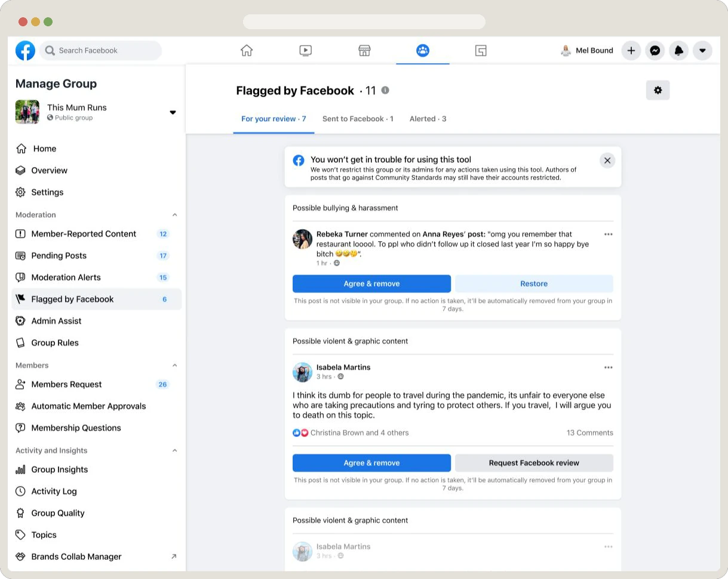This screenshot has height=579, width=728.
Task: Open Group Quality
Action: click(96, 513)
